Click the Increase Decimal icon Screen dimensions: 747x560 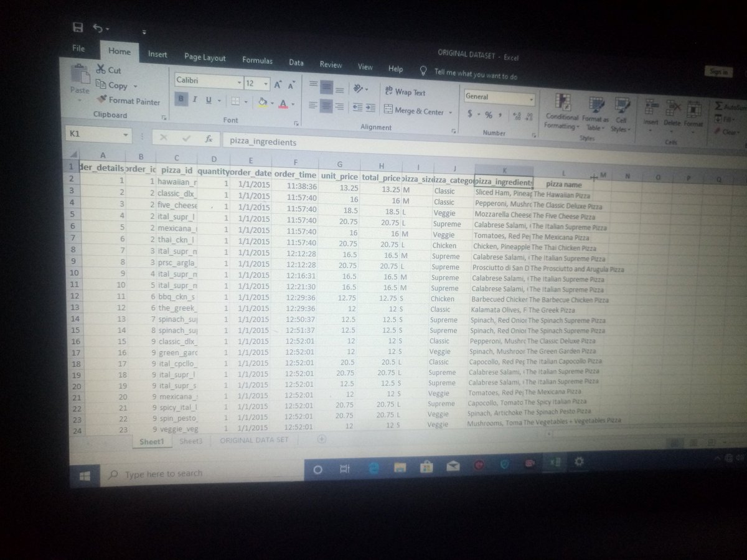tap(516, 116)
